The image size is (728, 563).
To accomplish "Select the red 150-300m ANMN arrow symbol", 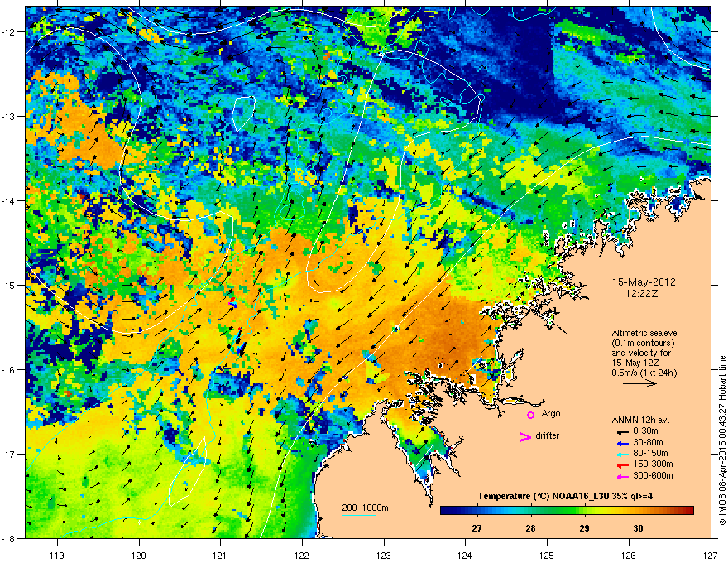I will pyautogui.click(x=622, y=465).
